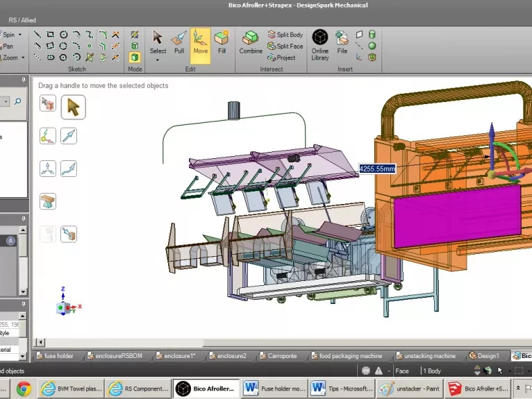
Task: Click the Shell insert icon
Action: coord(372,58)
